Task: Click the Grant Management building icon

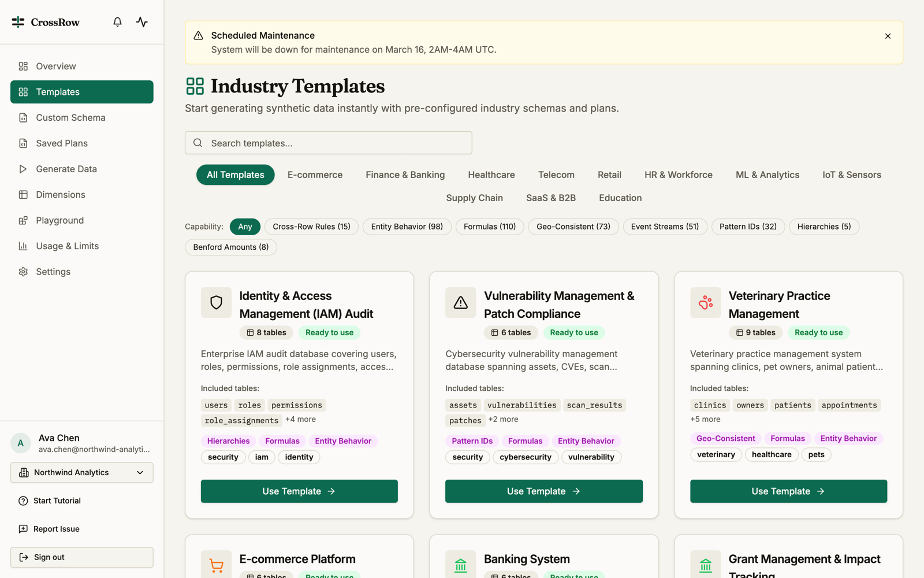Action: (705, 565)
